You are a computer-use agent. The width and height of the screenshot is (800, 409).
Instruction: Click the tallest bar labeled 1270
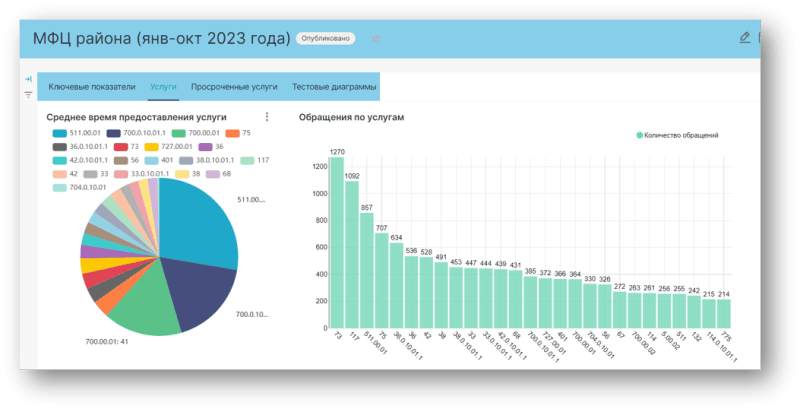coord(337,243)
